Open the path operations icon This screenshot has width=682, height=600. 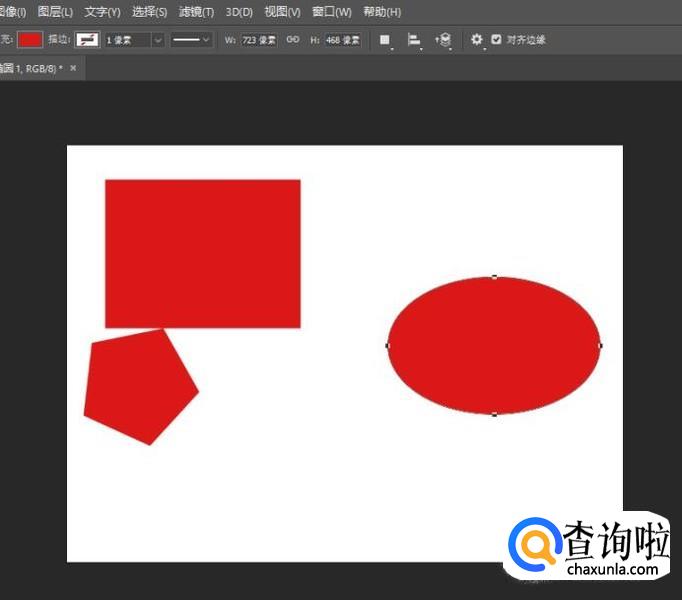385,40
